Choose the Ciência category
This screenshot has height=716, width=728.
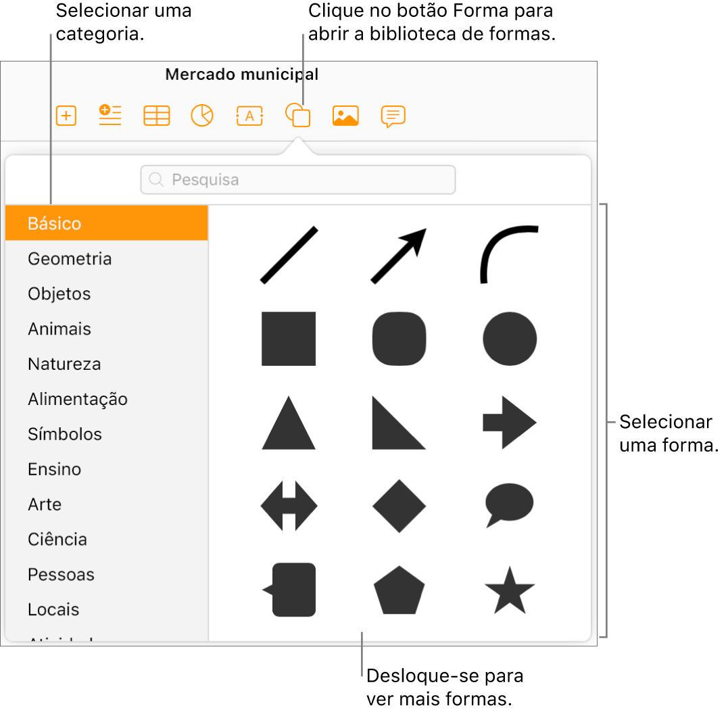point(106,539)
